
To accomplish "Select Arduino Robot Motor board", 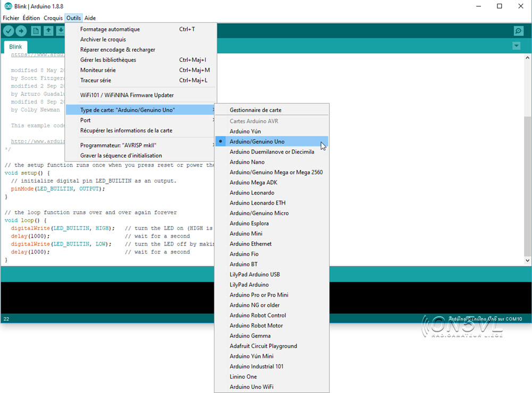I will 272,325.
